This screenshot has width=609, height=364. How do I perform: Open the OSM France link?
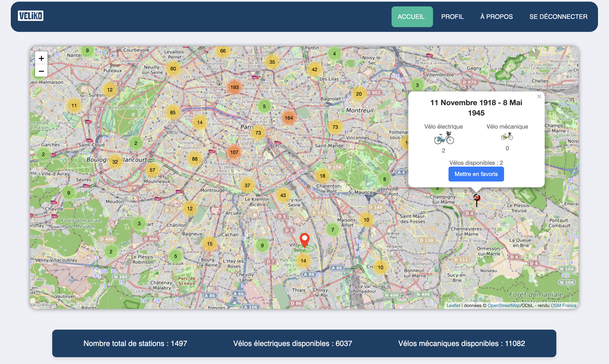pyautogui.click(x=563, y=305)
